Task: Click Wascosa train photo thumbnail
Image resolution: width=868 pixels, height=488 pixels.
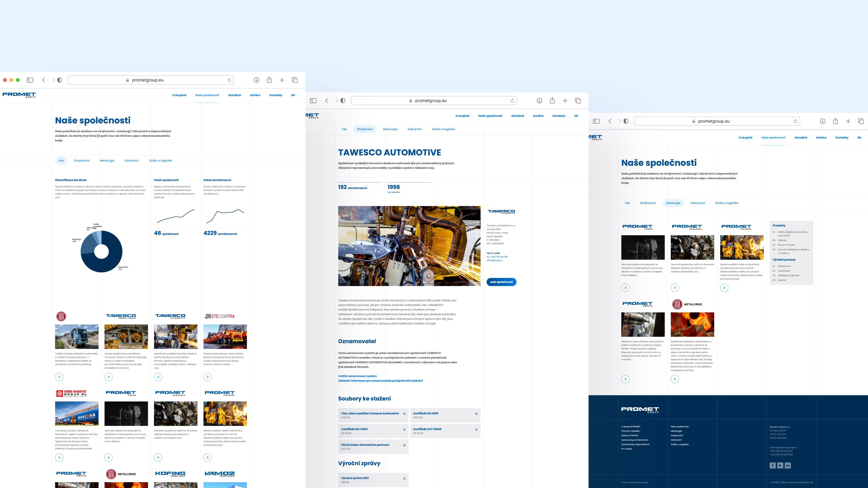Action: 77,414
